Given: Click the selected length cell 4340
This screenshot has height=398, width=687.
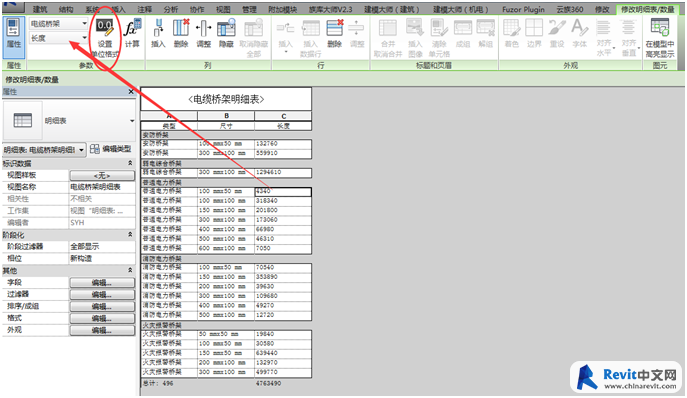Looking at the screenshot, I should pos(283,192).
